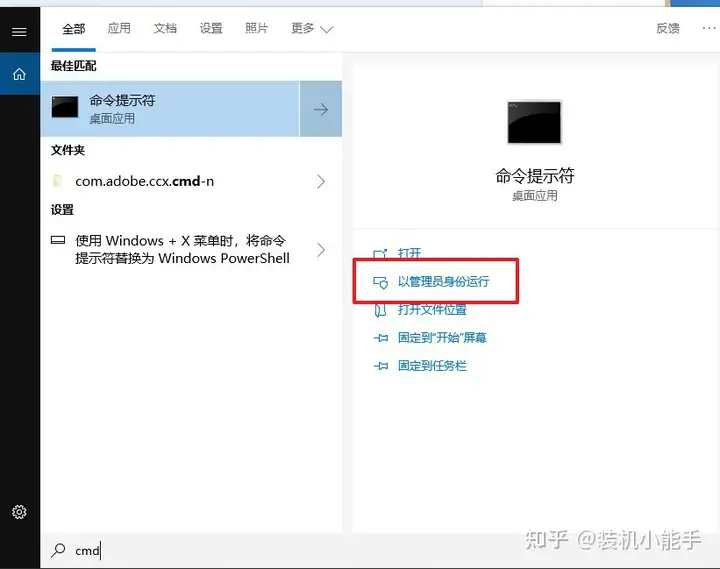The height and width of the screenshot is (569, 720).
Task: Click the admin shield icon
Action: click(381, 282)
